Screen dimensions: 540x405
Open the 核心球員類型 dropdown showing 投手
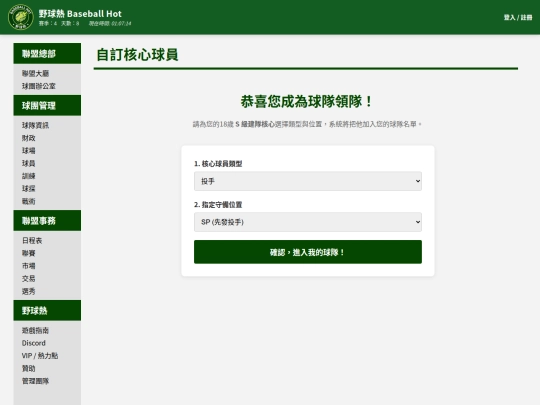pos(308,181)
